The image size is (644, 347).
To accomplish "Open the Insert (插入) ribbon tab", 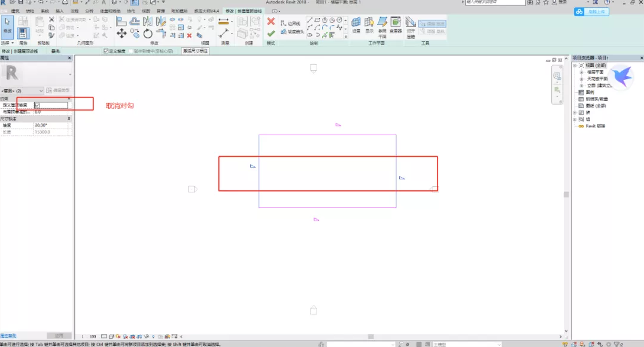I will [60, 11].
